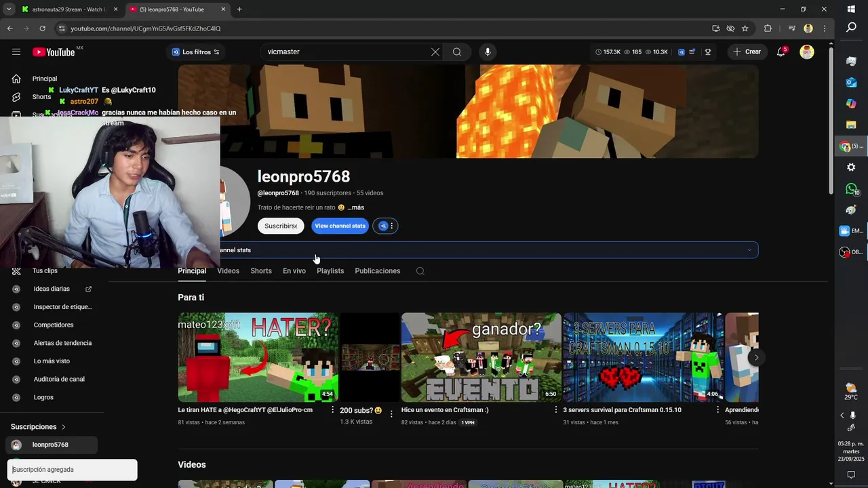Click View channel stats button
The width and height of the screenshot is (868, 488).
[340, 226]
